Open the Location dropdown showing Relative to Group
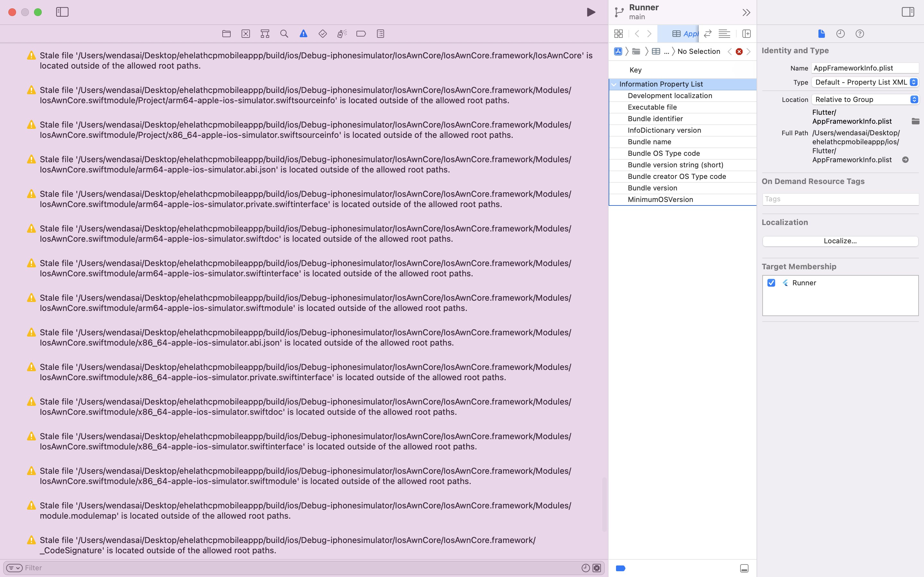This screenshot has height=577, width=924. click(x=864, y=99)
